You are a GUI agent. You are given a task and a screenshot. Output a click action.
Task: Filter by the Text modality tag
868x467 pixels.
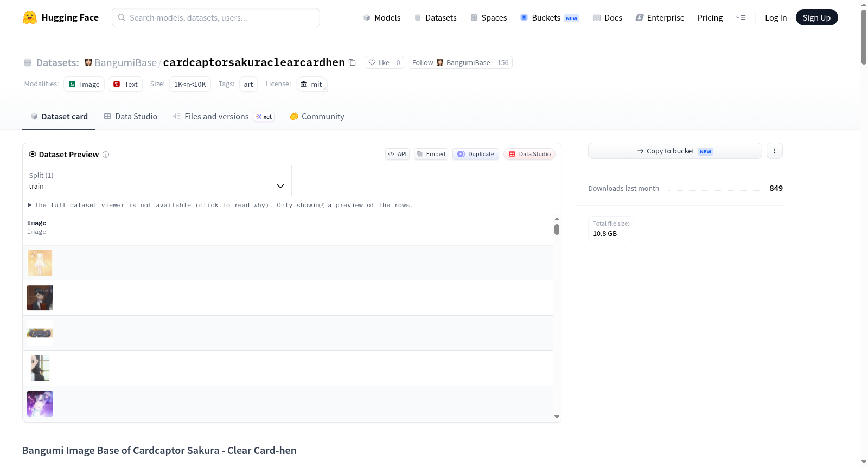coord(125,84)
